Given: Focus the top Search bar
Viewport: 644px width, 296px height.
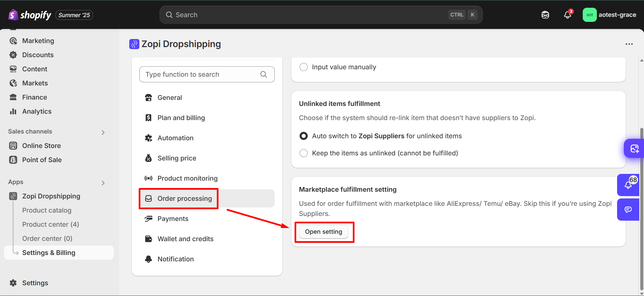Looking at the screenshot, I should 321,15.
